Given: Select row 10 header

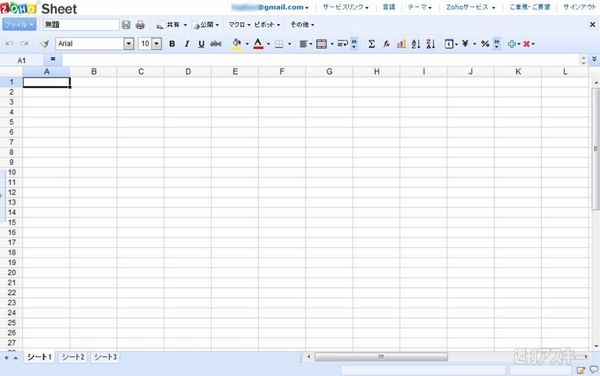Looking at the screenshot, I should tap(11, 172).
